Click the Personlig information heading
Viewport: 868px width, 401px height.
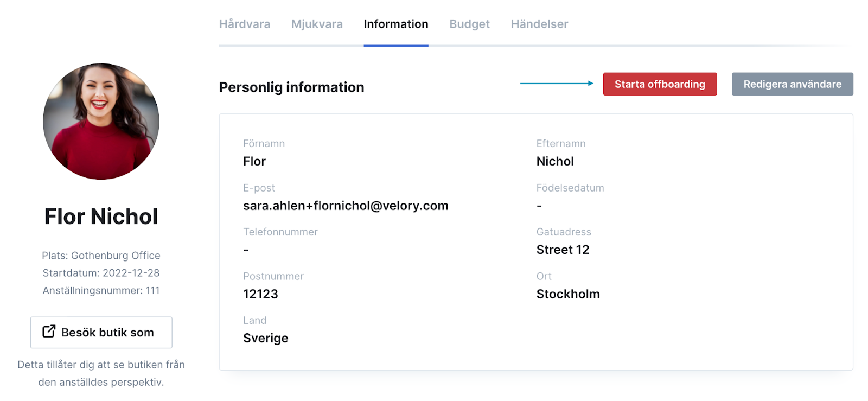pyautogui.click(x=291, y=87)
